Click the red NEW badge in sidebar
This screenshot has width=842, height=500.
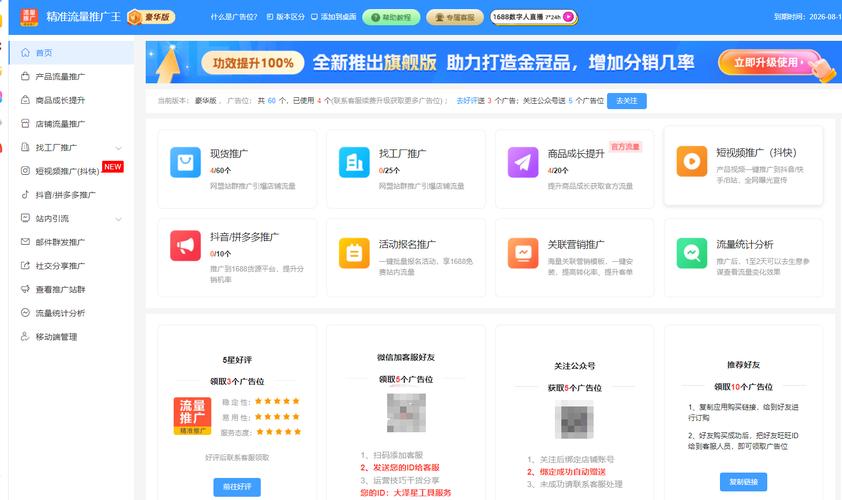click(x=113, y=167)
